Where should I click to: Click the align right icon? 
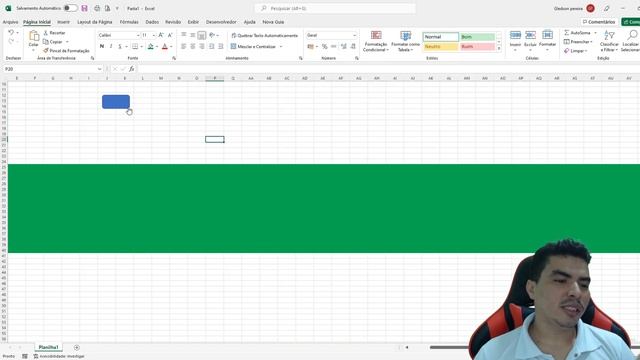point(202,47)
